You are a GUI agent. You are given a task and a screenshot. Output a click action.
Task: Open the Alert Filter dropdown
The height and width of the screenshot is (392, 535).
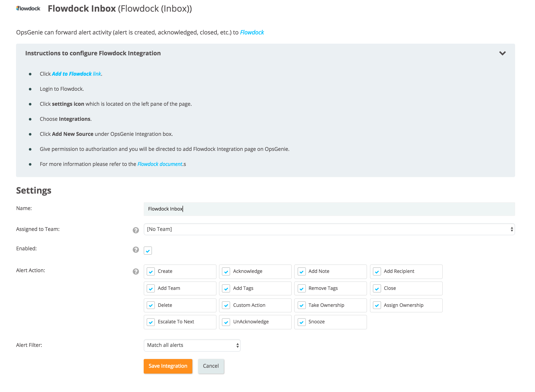point(192,345)
